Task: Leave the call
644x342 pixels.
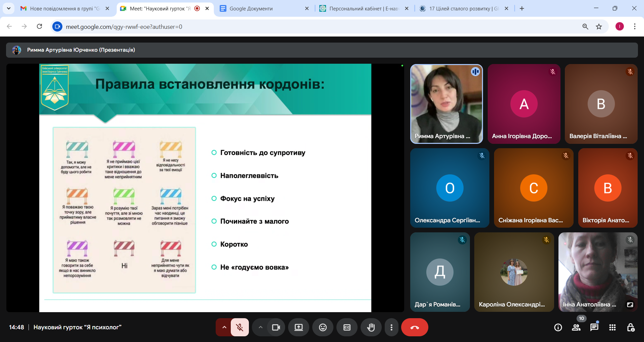Action: tap(415, 327)
